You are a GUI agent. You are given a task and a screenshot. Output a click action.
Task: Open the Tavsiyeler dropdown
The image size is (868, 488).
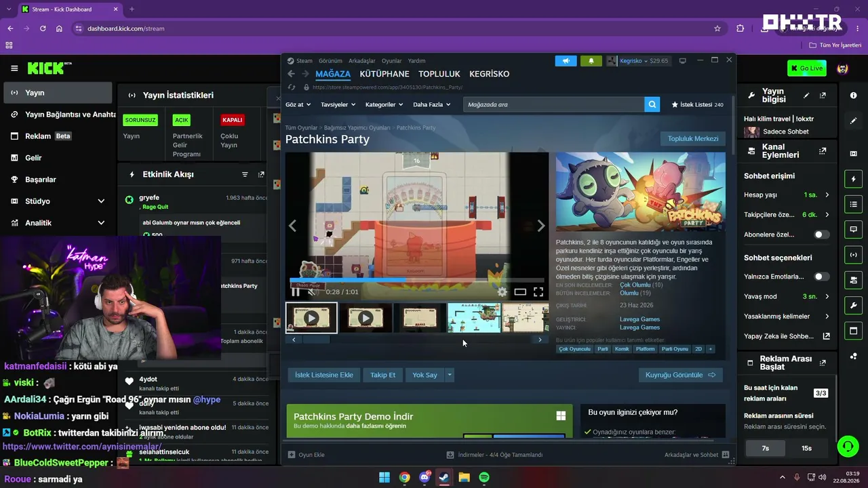point(338,104)
